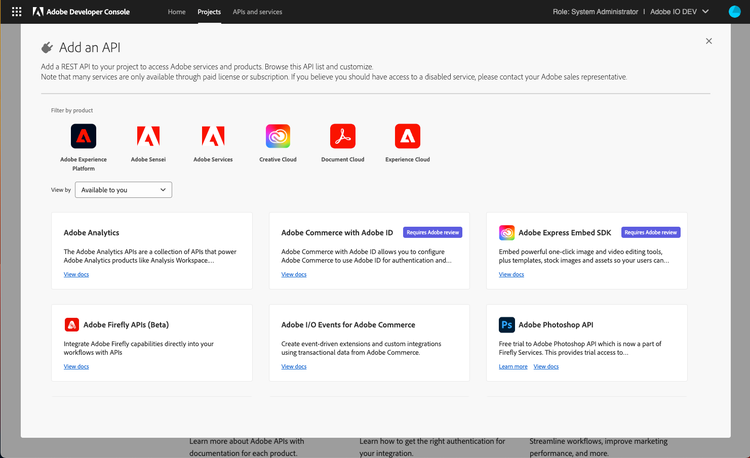750x458 pixels.
Task: Click Requires Adobe review badge on Express card
Action: (651, 232)
